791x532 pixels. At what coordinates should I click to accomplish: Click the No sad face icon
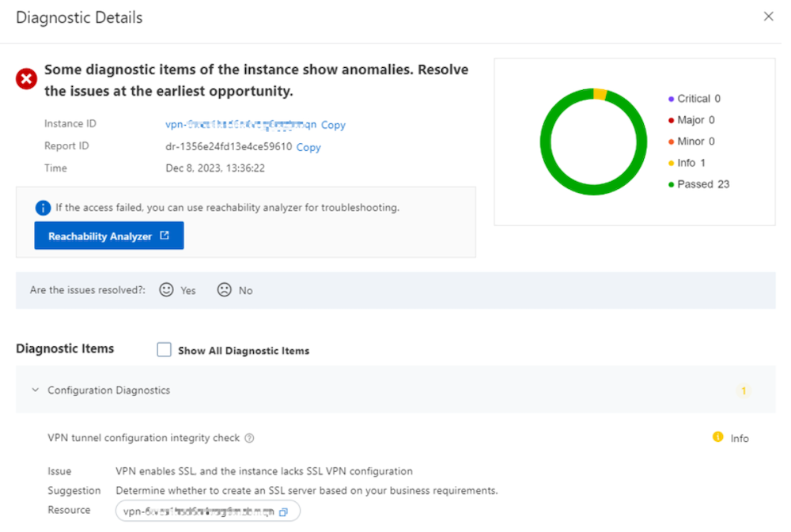(224, 290)
